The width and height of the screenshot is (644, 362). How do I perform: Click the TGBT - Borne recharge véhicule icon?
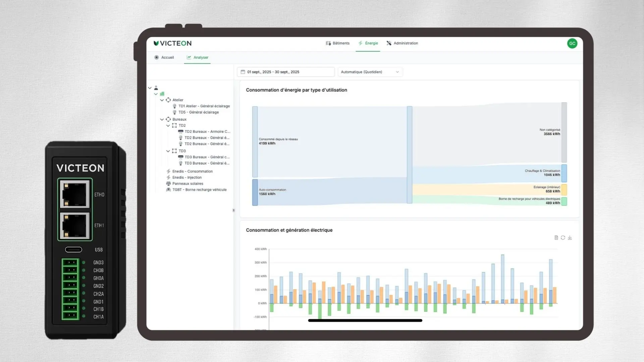point(168,189)
